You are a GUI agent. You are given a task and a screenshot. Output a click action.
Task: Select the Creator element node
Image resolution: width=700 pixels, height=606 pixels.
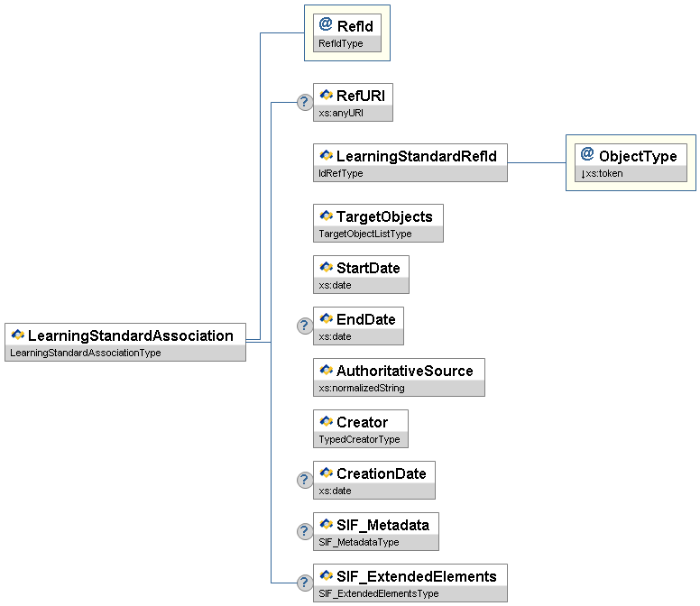click(360, 422)
